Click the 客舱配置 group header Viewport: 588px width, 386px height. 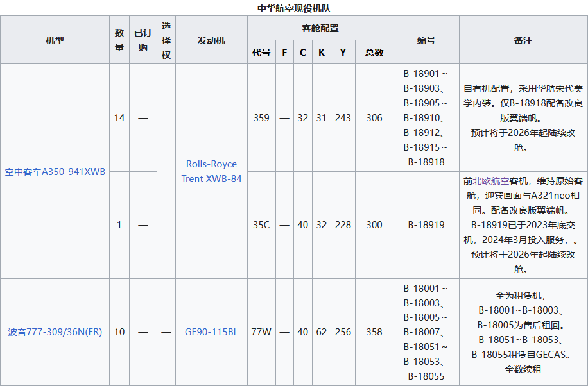320,28
